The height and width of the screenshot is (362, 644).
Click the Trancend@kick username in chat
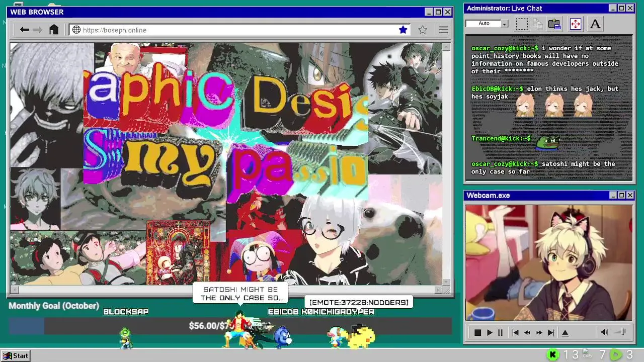tap(501, 138)
